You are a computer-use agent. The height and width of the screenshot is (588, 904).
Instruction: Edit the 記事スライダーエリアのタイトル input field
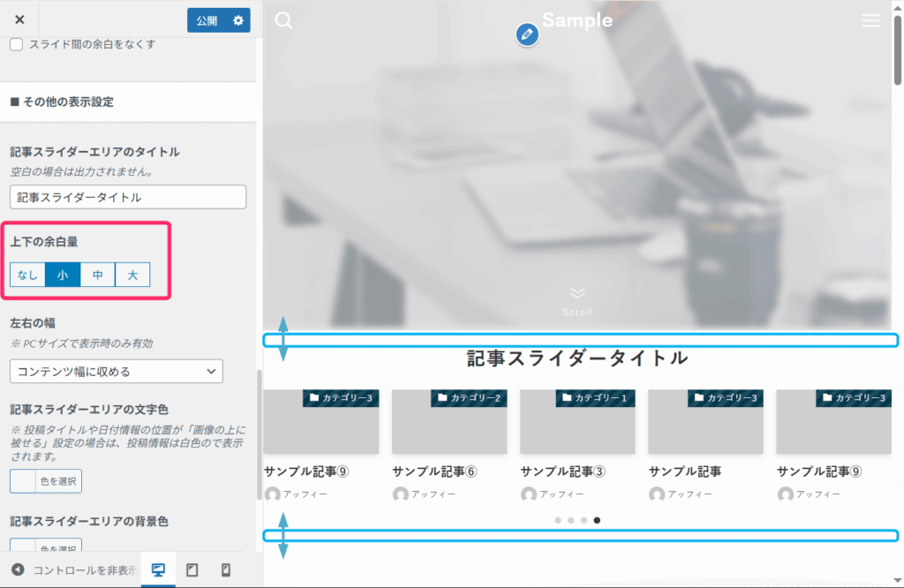(128, 197)
